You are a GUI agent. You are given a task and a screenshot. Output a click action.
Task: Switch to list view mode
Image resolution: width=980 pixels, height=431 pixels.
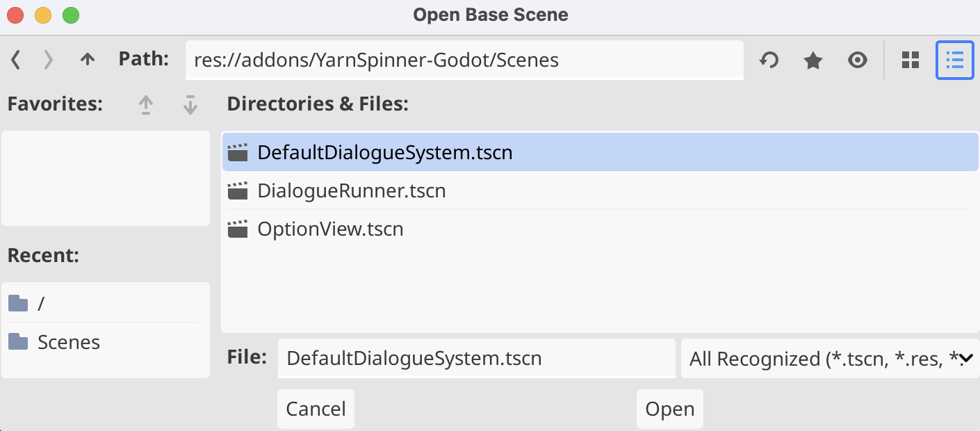(955, 60)
